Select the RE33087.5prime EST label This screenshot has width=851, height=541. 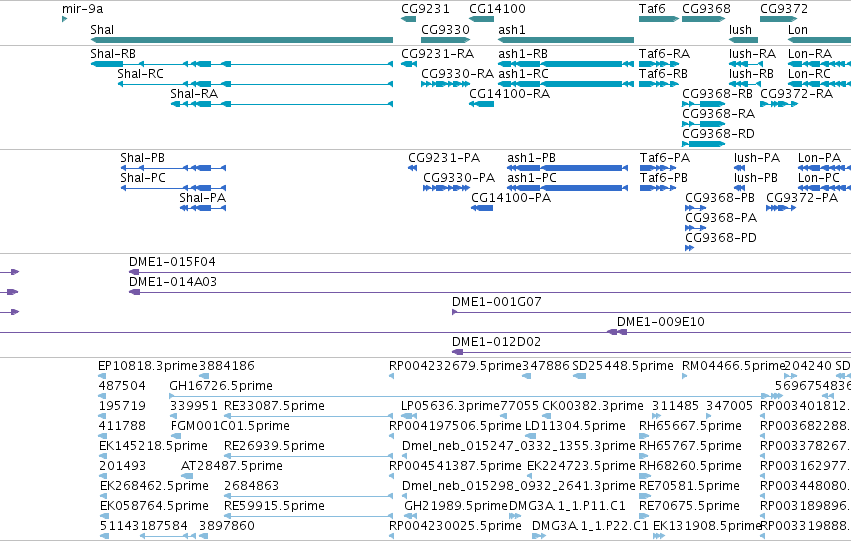tap(274, 406)
